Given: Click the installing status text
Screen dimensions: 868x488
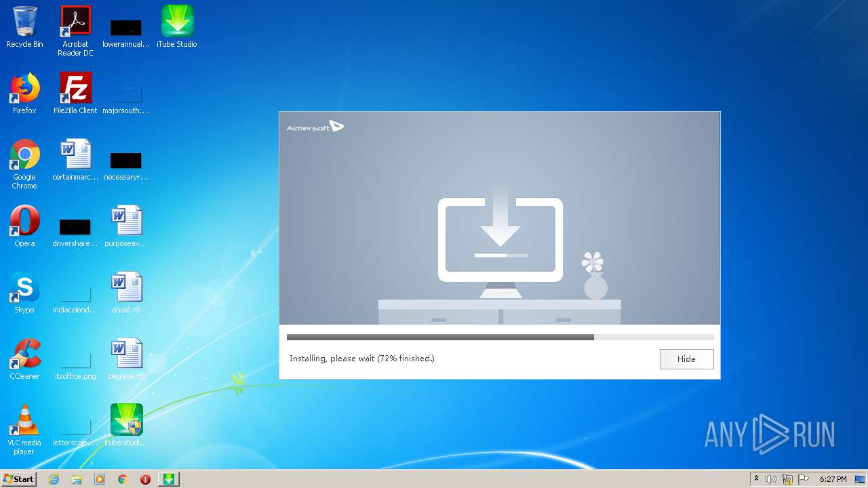Looking at the screenshot, I should [362, 359].
